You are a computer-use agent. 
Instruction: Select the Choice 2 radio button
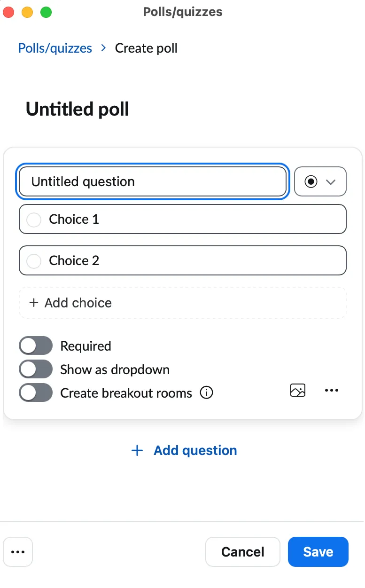click(33, 261)
